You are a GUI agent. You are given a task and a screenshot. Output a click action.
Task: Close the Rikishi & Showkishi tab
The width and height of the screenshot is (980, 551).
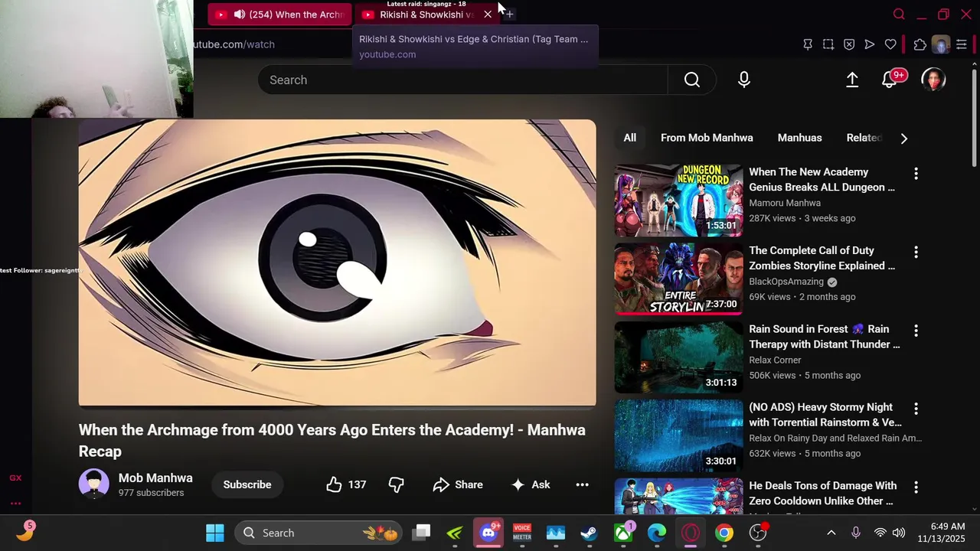[x=488, y=15]
